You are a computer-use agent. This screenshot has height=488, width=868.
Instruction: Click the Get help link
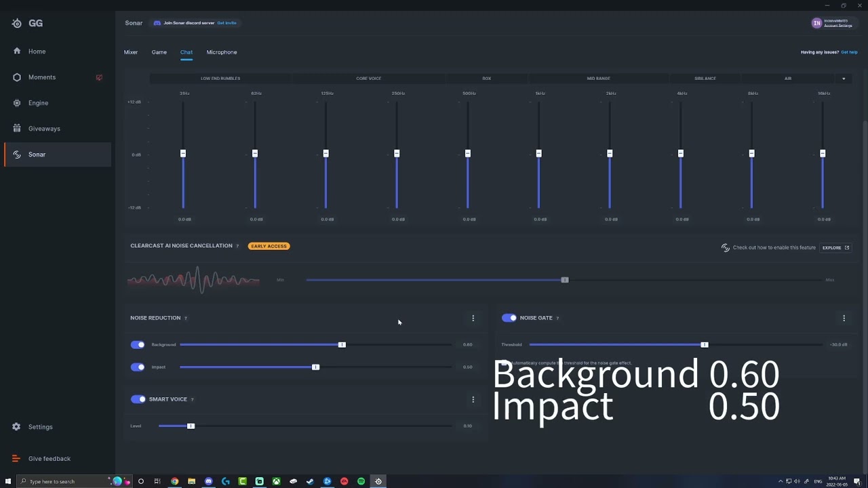pyautogui.click(x=849, y=52)
